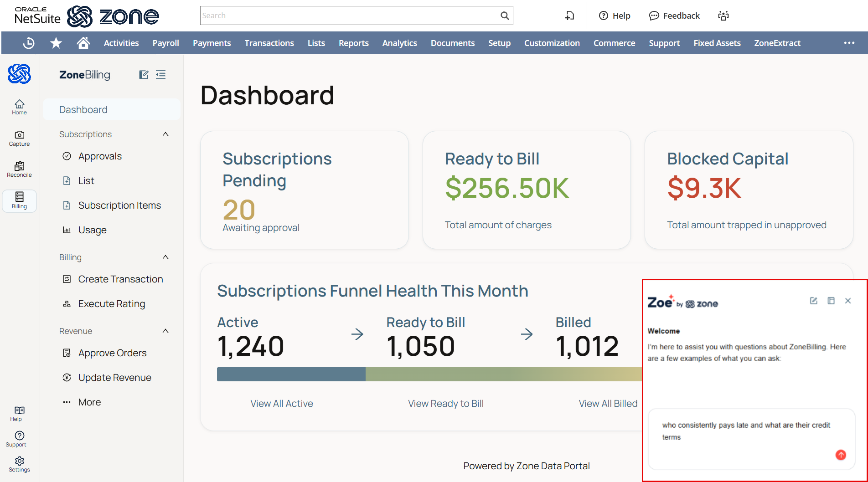The width and height of the screenshot is (868, 482).
Task: Open Update Revenue
Action: click(114, 378)
